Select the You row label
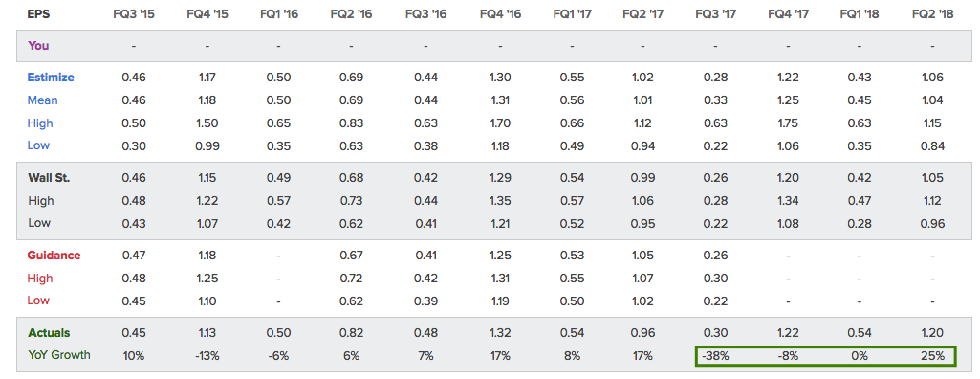Viewport: 980px width, 379px height. click(x=38, y=46)
